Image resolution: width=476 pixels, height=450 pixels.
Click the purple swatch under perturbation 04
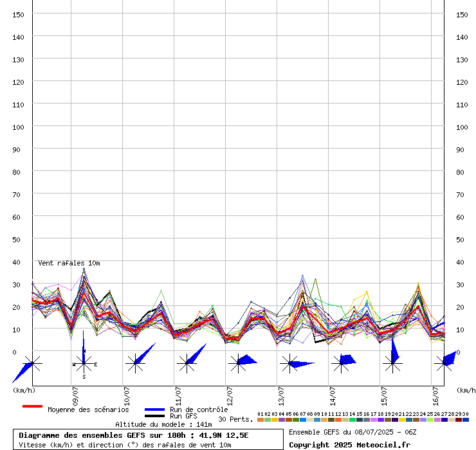click(282, 420)
